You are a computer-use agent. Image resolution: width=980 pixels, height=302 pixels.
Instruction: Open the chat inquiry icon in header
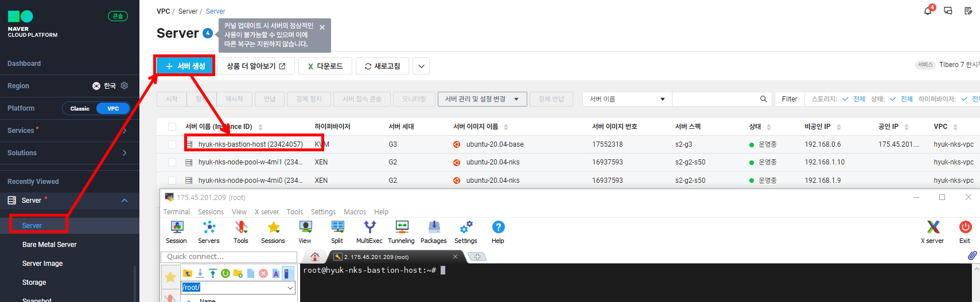pos(948,11)
